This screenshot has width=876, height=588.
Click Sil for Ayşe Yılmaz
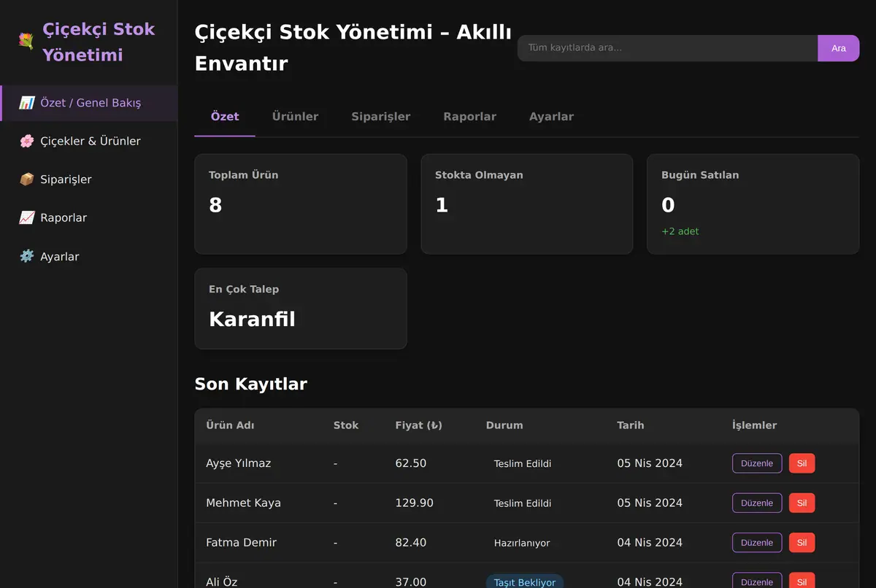802,463
